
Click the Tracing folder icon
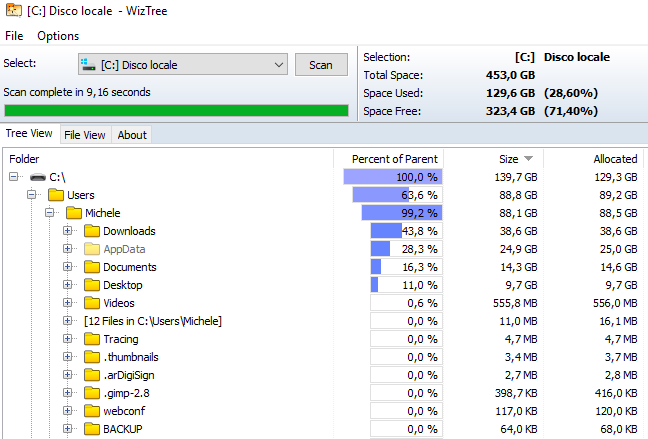coord(92,339)
